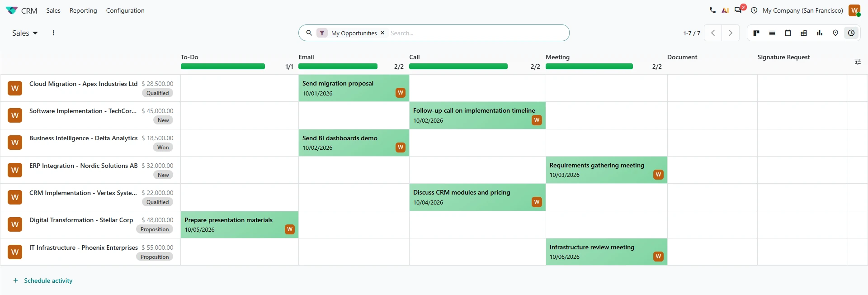Viewport: 868px width, 295px height.
Task: Expand the Sales dropdown
Action: click(x=25, y=33)
